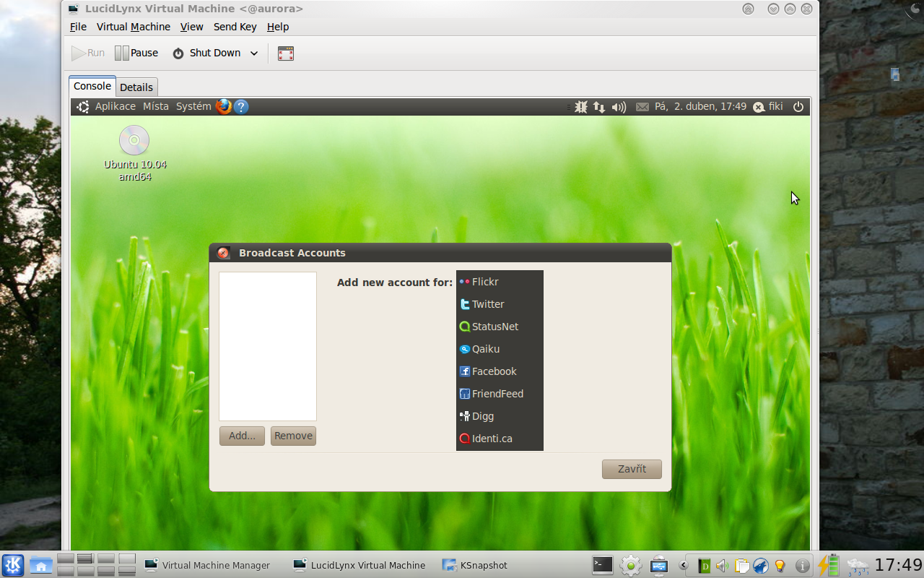Select Flickr account type
This screenshot has height=578, width=924.
(x=500, y=282)
